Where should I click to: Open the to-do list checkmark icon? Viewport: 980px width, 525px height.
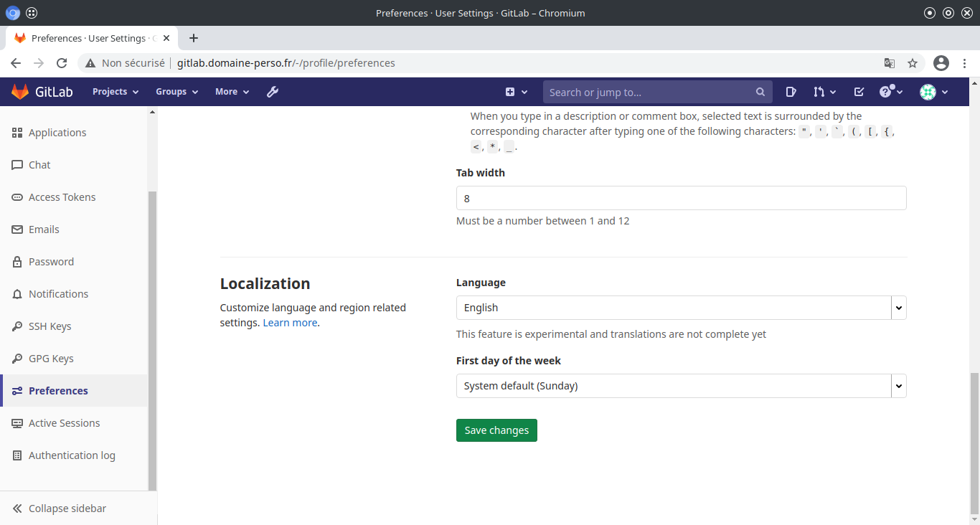(x=859, y=92)
